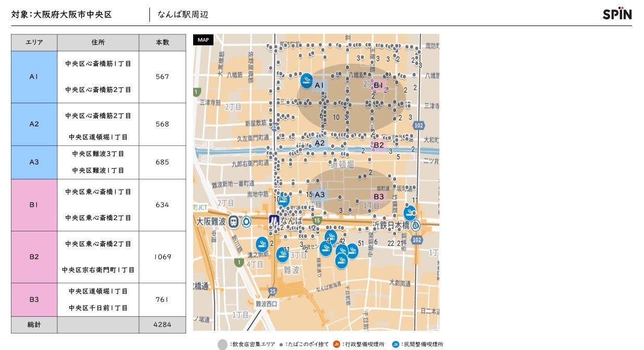The width and height of the screenshot is (644, 350).
Task: Click address 中央区宗右衛門町1丁目
Action: 98,270
